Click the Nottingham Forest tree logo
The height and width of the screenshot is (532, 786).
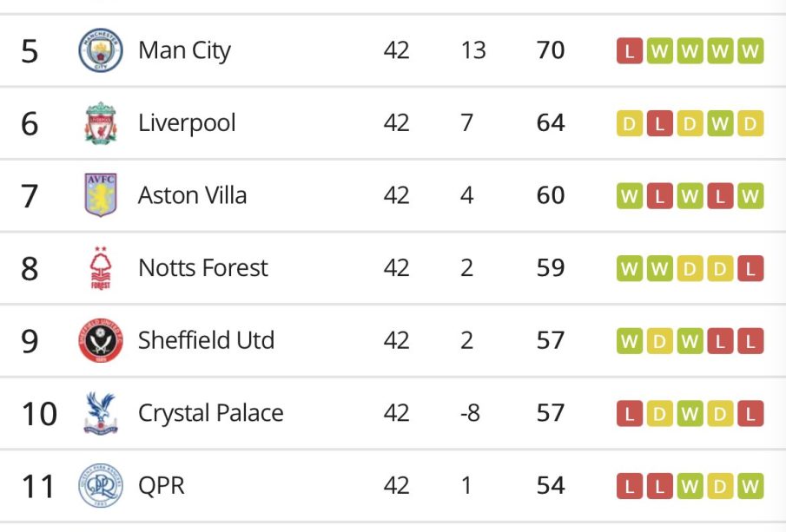tap(100, 267)
